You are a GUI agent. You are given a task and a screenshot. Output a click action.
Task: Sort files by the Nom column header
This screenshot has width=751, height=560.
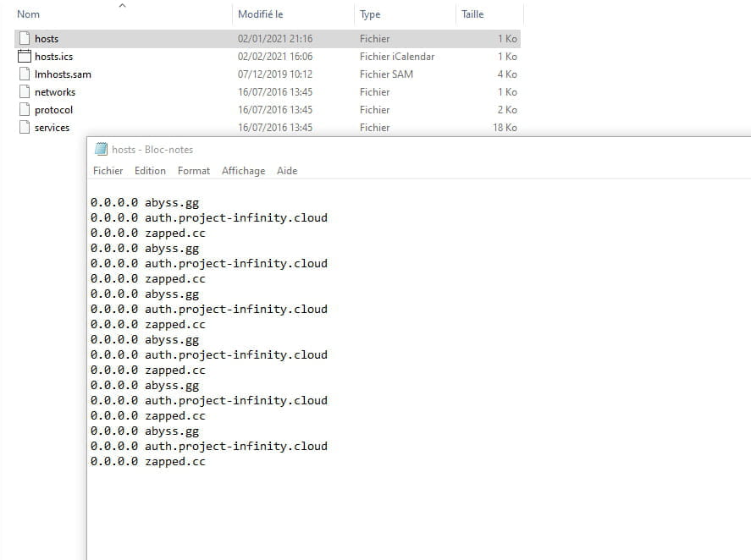pyautogui.click(x=28, y=14)
